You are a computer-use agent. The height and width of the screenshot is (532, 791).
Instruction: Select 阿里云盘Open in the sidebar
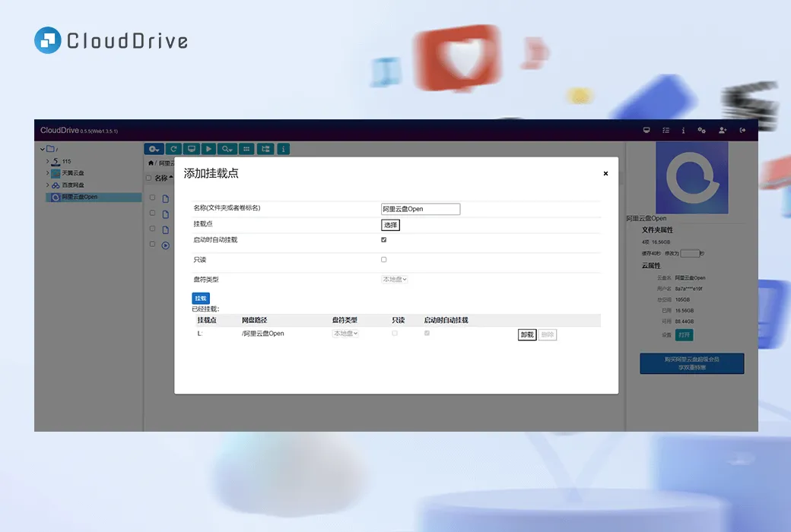(x=78, y=197)
